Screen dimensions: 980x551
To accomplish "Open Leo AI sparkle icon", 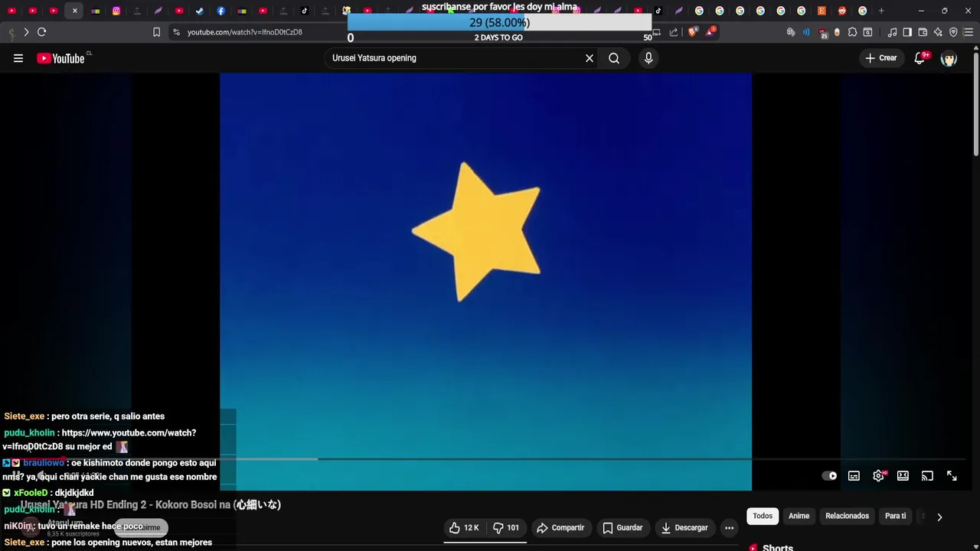I will (x=938, y=32).
